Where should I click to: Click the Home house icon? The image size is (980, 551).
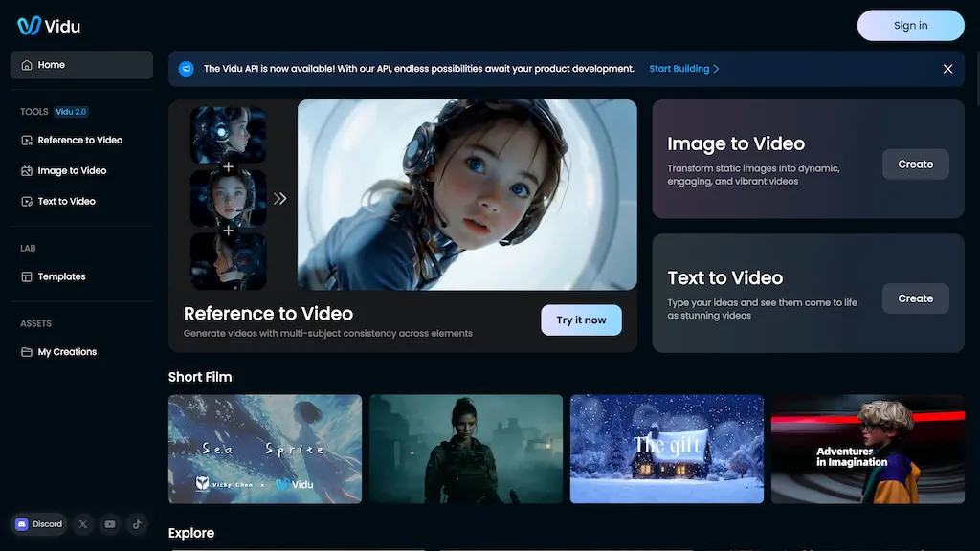26,65
